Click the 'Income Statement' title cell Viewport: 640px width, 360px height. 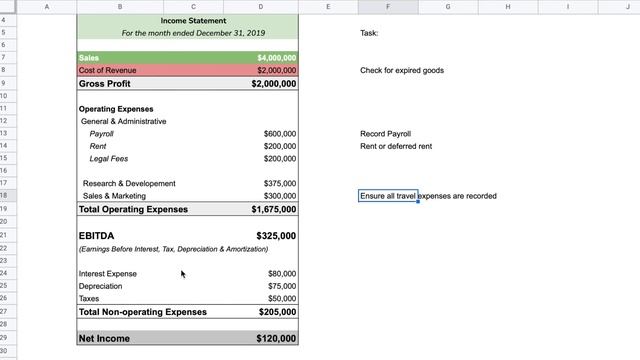pos(193,21)
